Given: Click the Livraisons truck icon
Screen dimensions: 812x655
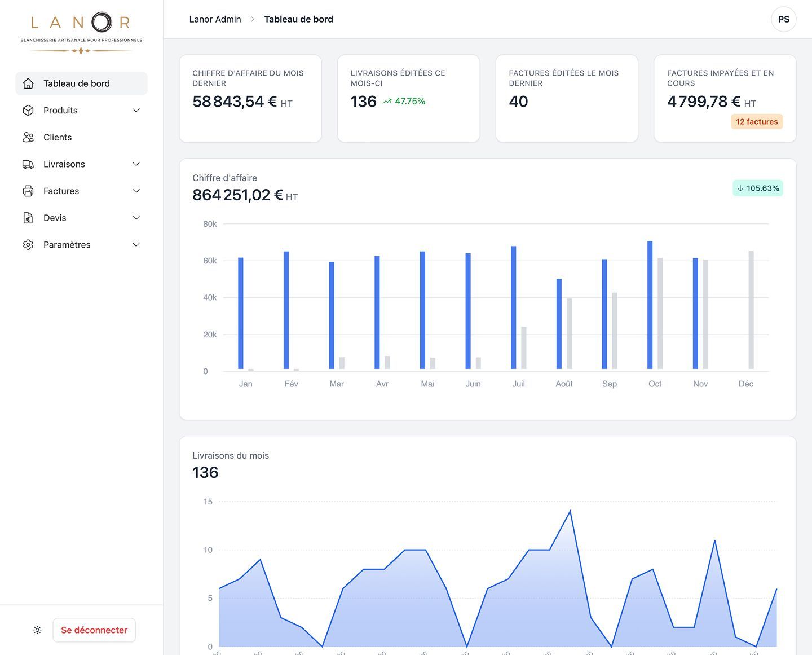Looking at the screenshot, I should tap(28, 164).
